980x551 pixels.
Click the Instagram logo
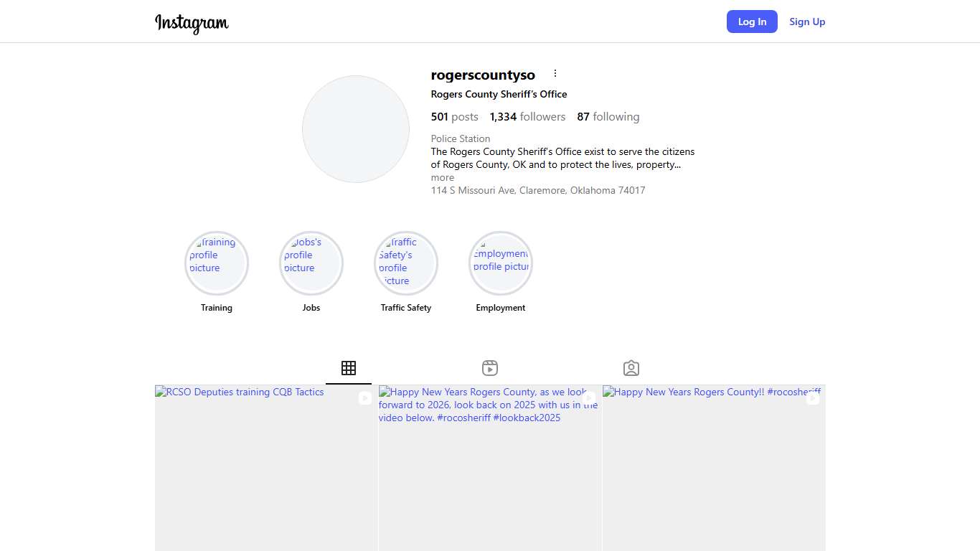[x=192, y=22]
